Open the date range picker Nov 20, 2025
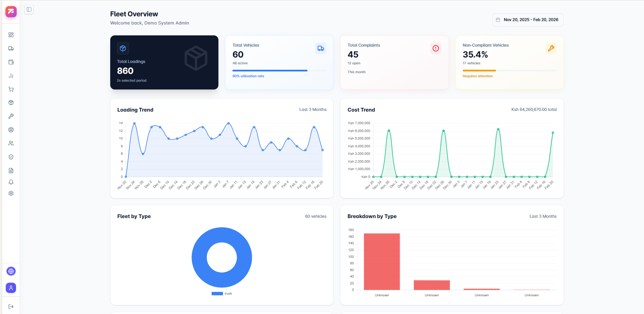The image size is (644, 314). tap(528, 20)
